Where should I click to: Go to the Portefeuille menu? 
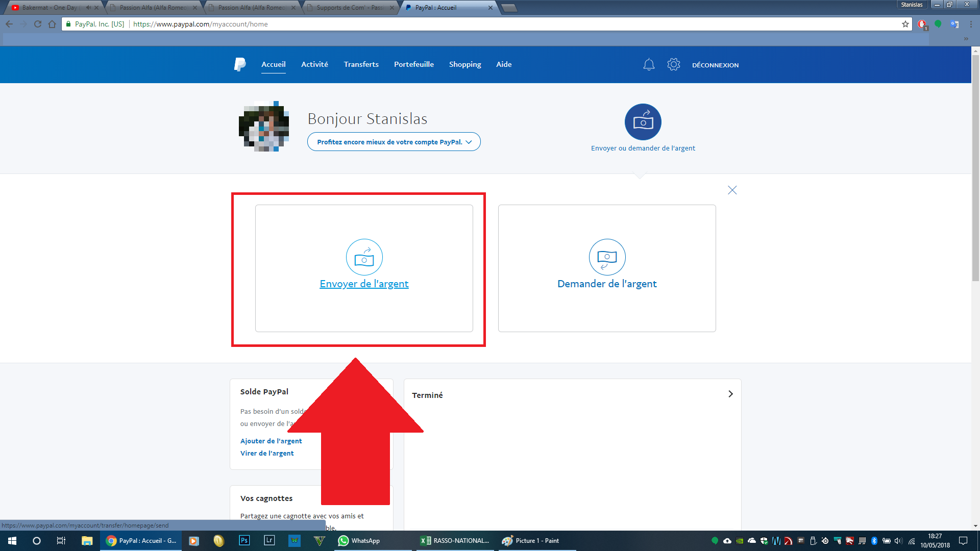click(x=413, y=64)
